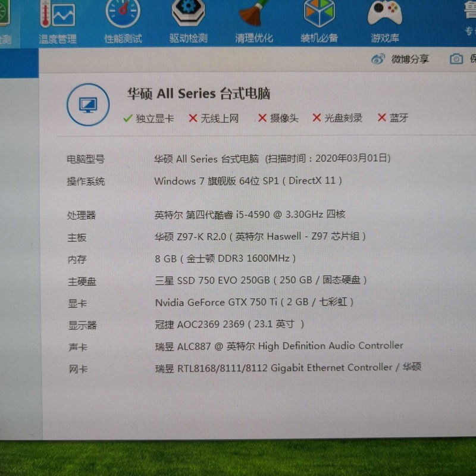This screenshot has height=476, width=476.
Task: Click the 微博分享 share link
Action: pos(410,59)
